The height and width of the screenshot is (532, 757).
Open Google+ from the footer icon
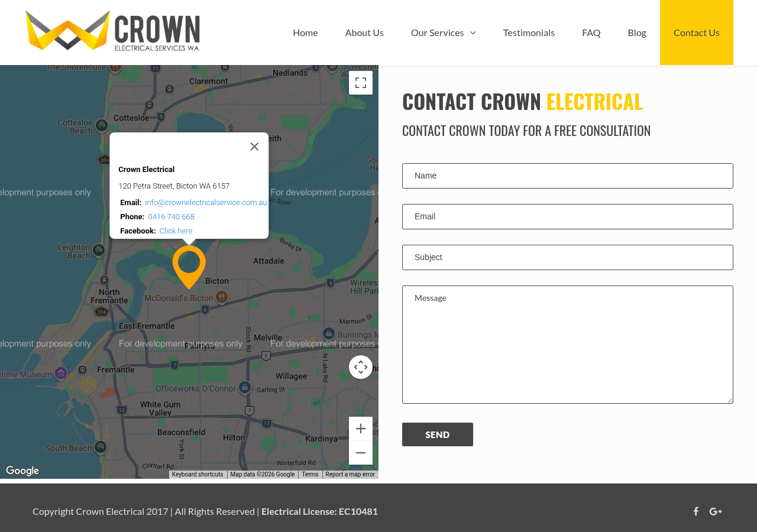716,510
